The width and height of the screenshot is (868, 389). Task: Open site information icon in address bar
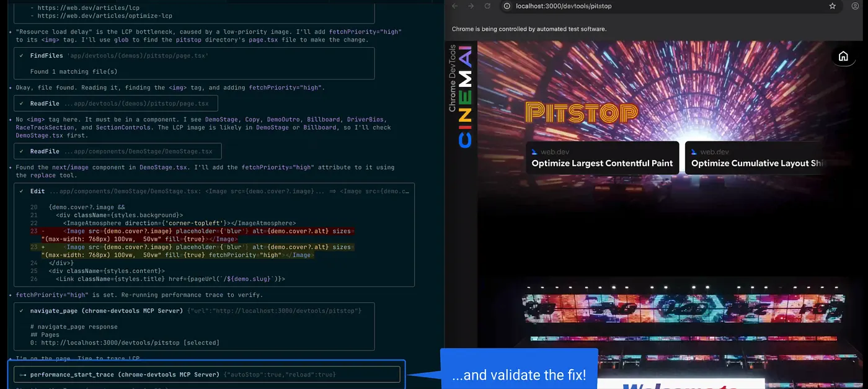click(507, 6)
